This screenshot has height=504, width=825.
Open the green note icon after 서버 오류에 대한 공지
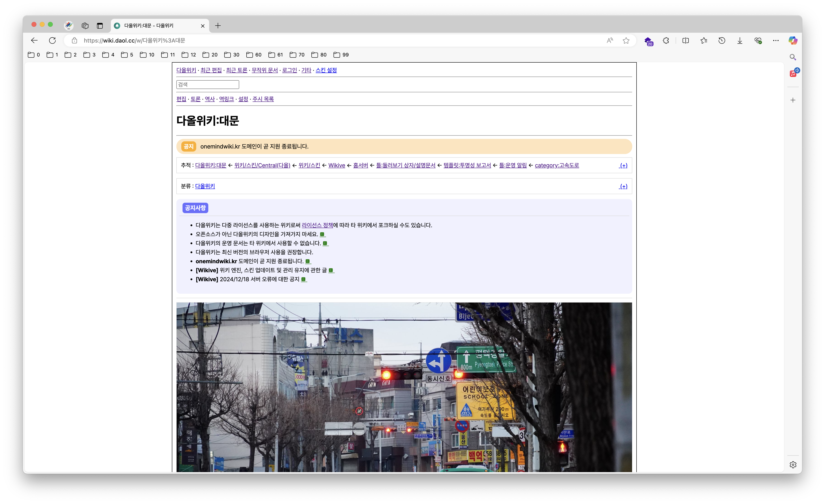coord(304,279)
